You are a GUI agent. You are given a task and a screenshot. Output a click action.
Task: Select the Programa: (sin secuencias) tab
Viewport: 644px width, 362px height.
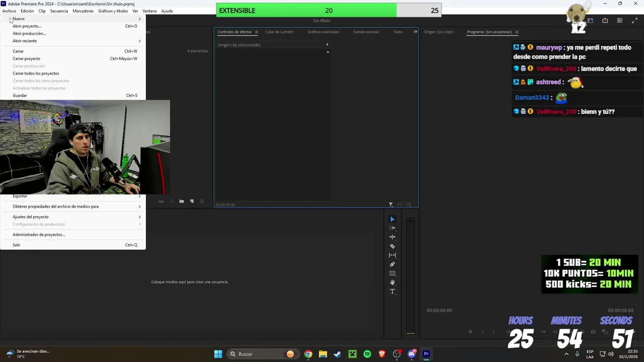pyautogui.click(x=489, y=32)
